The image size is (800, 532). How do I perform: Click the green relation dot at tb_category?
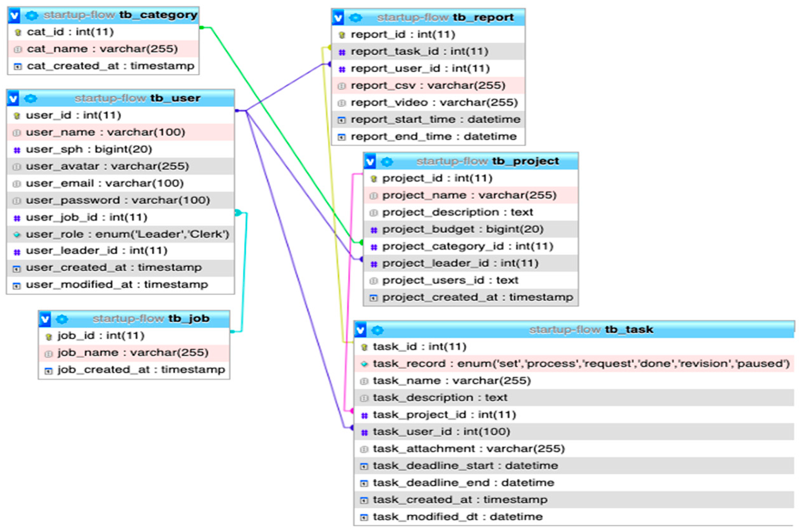pos(201,27)
